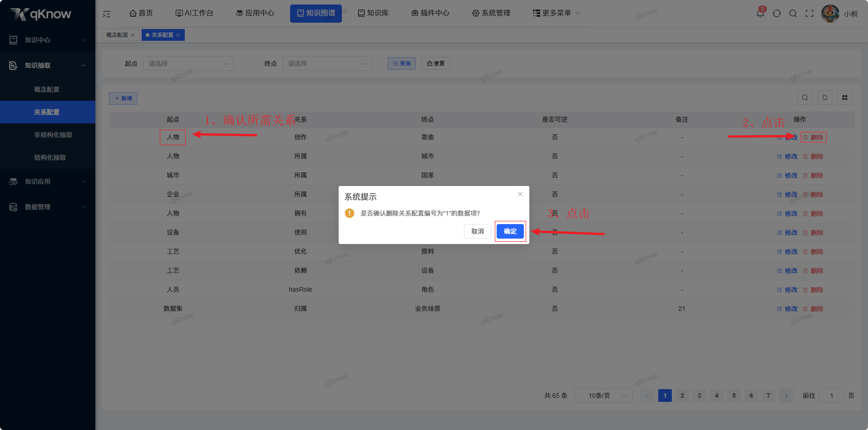Collapse sidebar with the hamburger icon

click(107, 14)
